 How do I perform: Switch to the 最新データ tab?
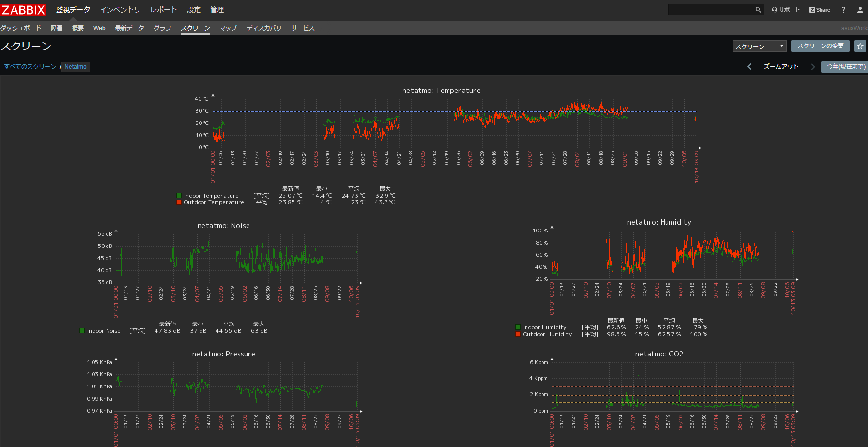[x=129, y=28]
